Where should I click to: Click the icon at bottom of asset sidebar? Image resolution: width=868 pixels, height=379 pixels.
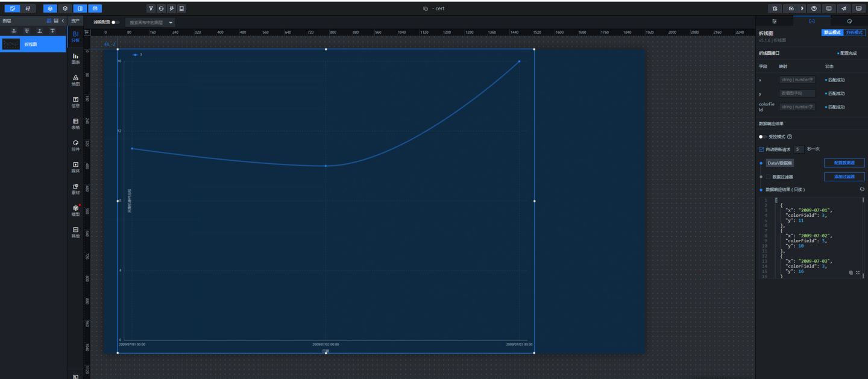point(75,377)
